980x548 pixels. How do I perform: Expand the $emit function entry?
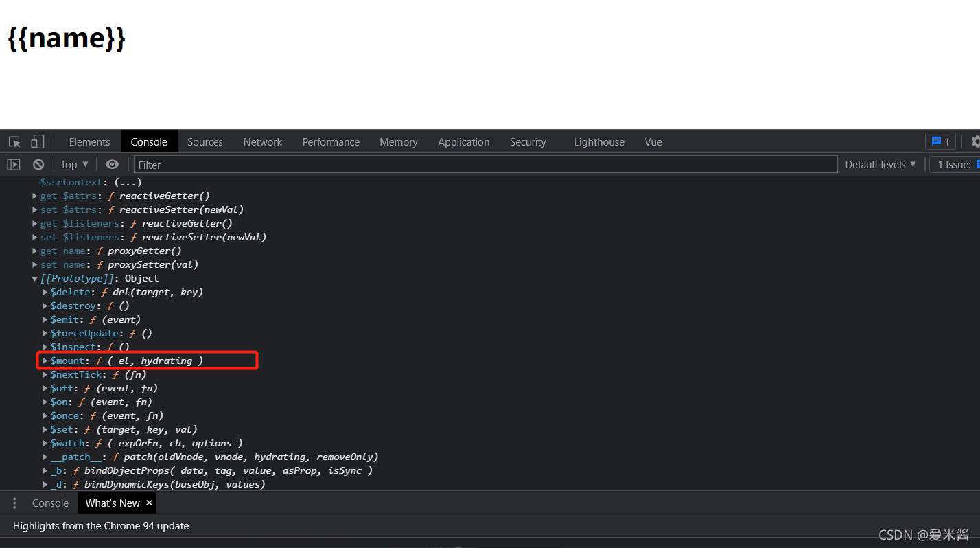click(x=45, y=320)
